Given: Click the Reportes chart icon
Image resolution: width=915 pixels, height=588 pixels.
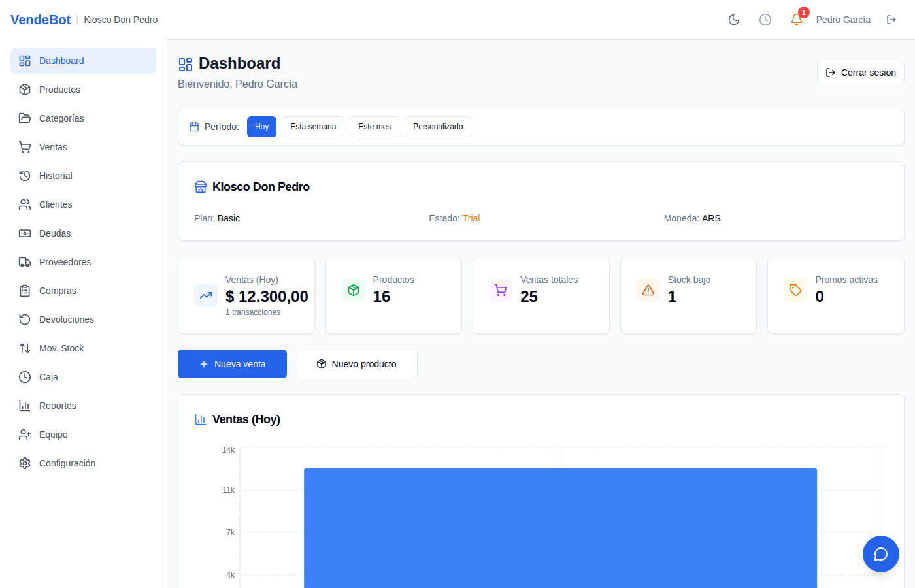Looking at the screenshot, I should 25,406.
